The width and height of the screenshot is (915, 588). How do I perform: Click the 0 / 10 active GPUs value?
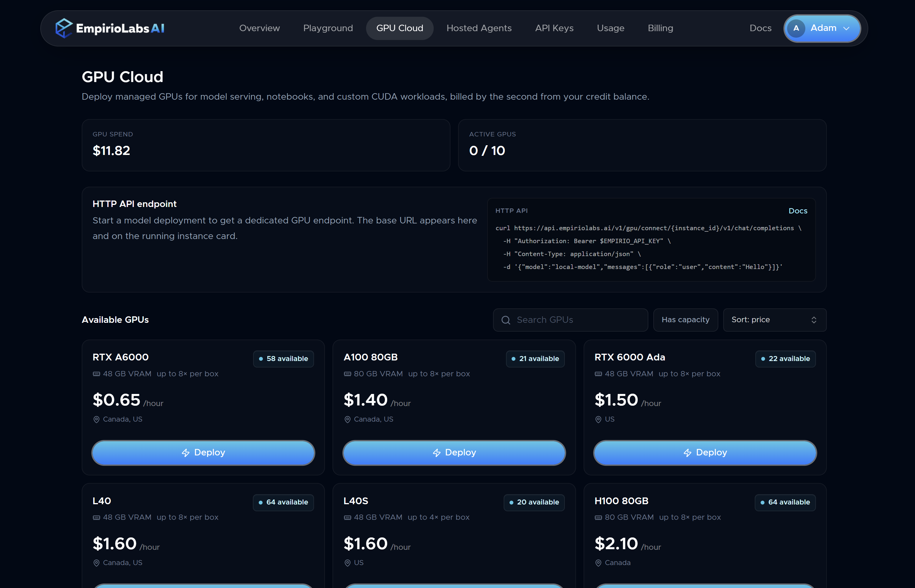[x=487, y=151]
